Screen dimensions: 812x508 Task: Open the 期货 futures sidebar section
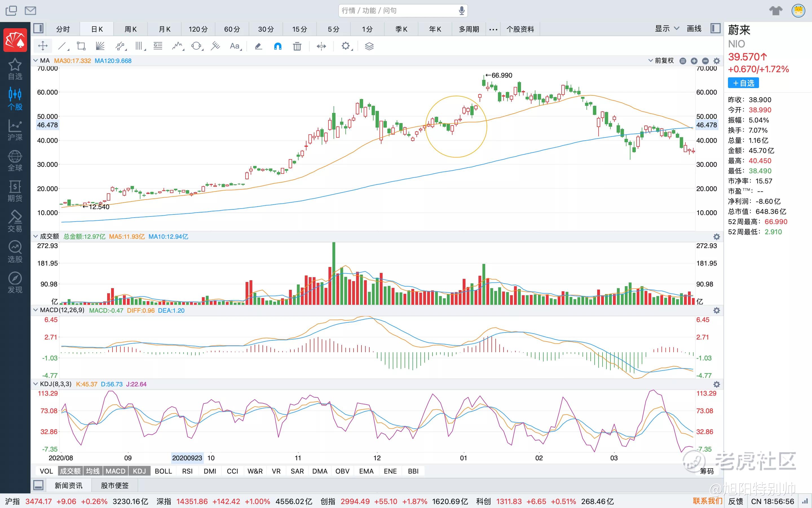15,191
